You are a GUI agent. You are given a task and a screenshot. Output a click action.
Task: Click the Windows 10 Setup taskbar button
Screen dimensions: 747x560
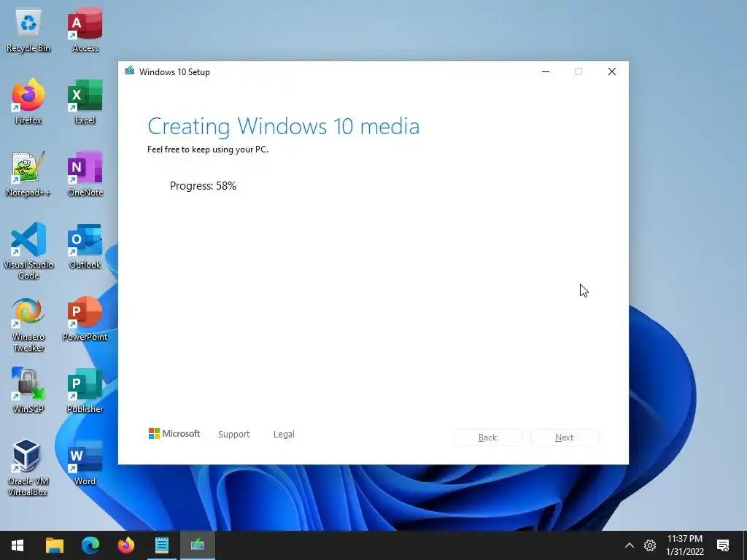point(197,545)
